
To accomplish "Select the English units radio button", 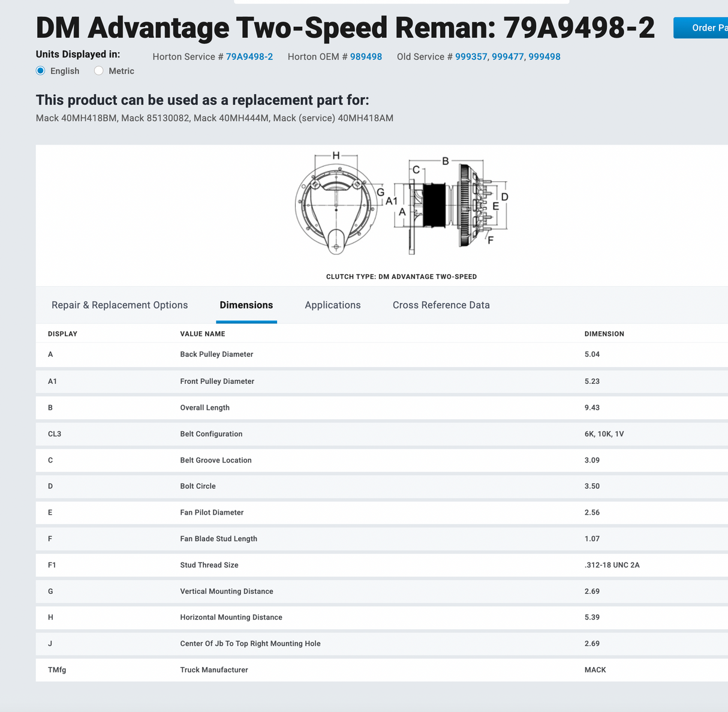I will (x=41, y=71).
